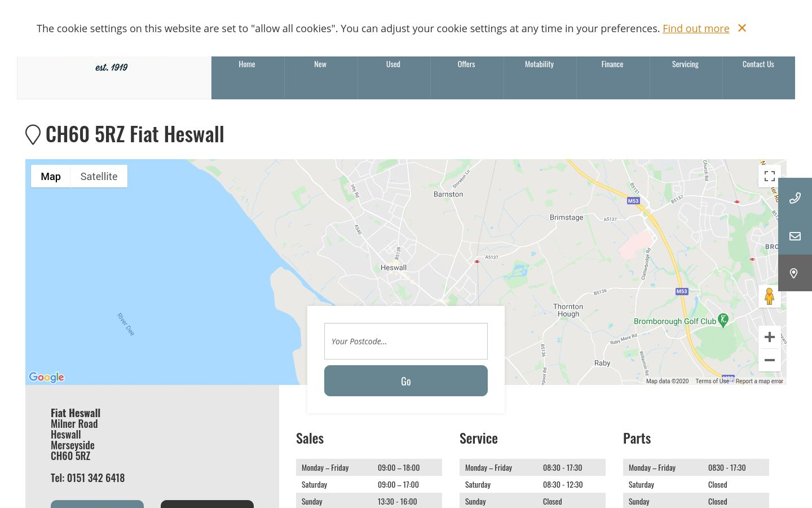Image resolution: width=812 pixels, height=508 pixels.
Task: Click the Tel: 0151 342 6418 text
Action: click(87, 478)
